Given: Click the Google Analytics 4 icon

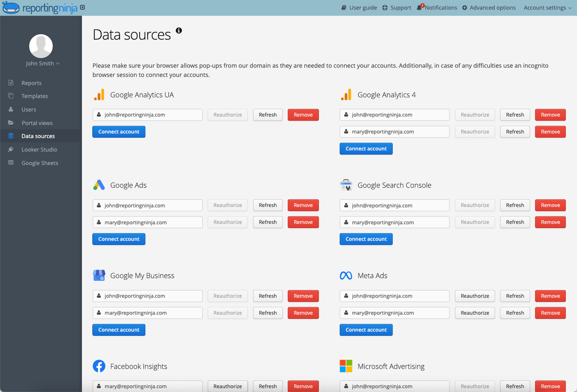Looking at the screenshot, I should pos(346,95).
